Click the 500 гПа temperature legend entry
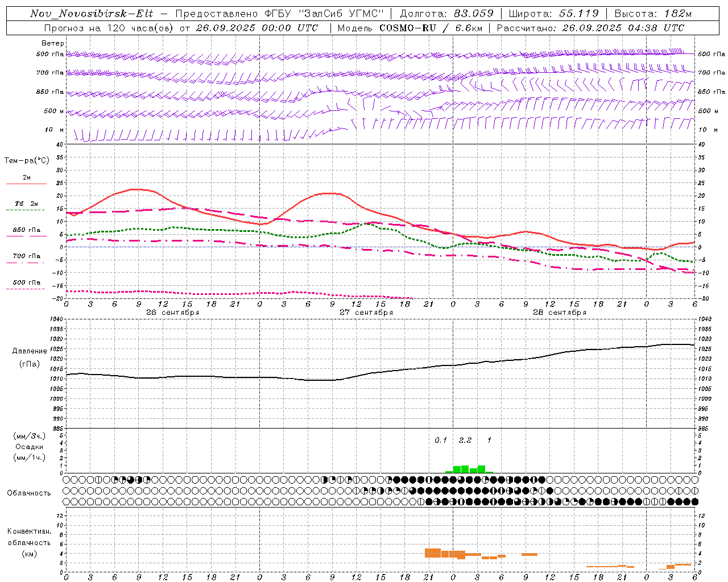The width and height of the screenshot is (728, 582). click(27, 284)
